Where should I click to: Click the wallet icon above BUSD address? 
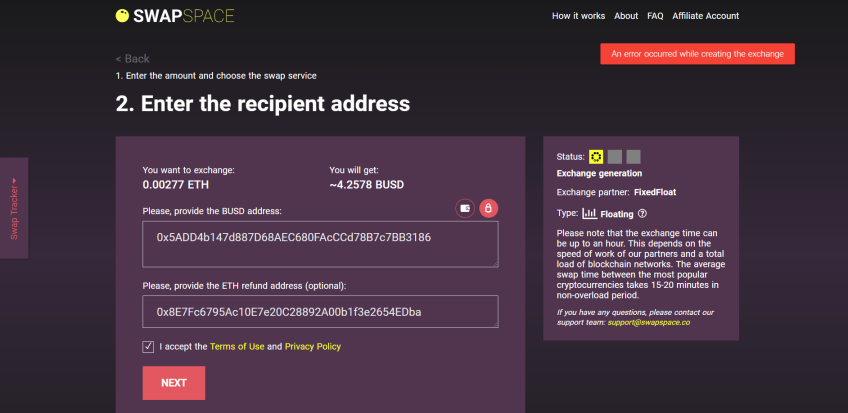(x=465, y=208)
